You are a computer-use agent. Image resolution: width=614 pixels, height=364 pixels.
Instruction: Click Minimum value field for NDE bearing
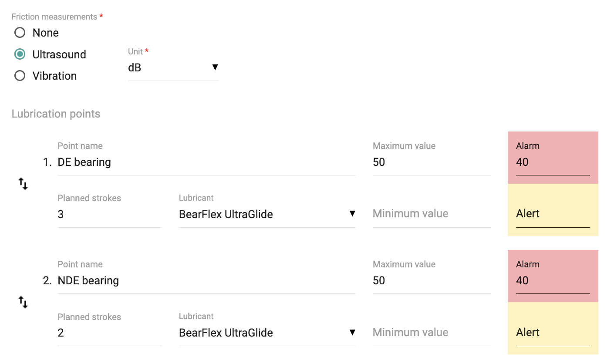(x=432, y=333)
